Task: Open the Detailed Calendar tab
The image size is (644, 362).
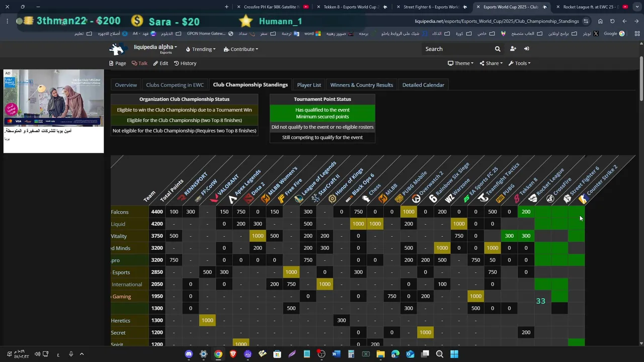Action: (423, 85)
